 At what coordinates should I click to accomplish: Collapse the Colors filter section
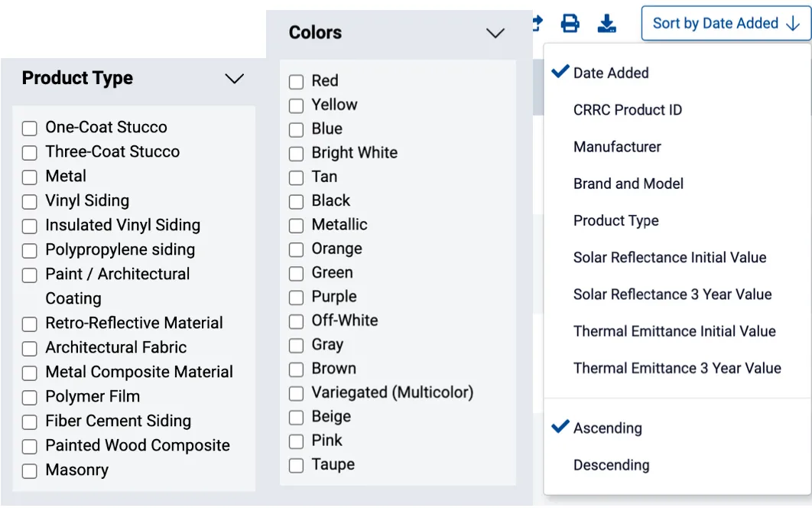(x=495, y=34)
